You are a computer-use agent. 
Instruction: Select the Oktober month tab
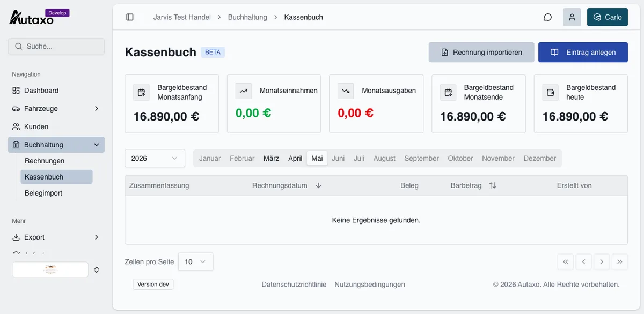pyautogui.click(x=460, y=159)
